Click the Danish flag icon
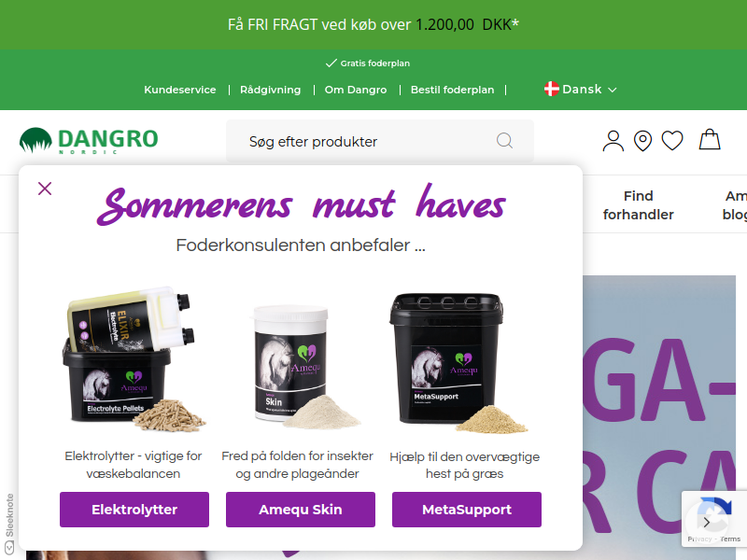Viewport: 747px width, 560px height. tap(552, 89)
